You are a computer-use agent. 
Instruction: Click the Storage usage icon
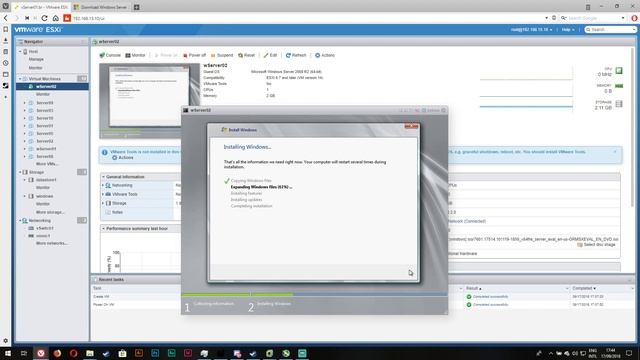click(619, 104)
